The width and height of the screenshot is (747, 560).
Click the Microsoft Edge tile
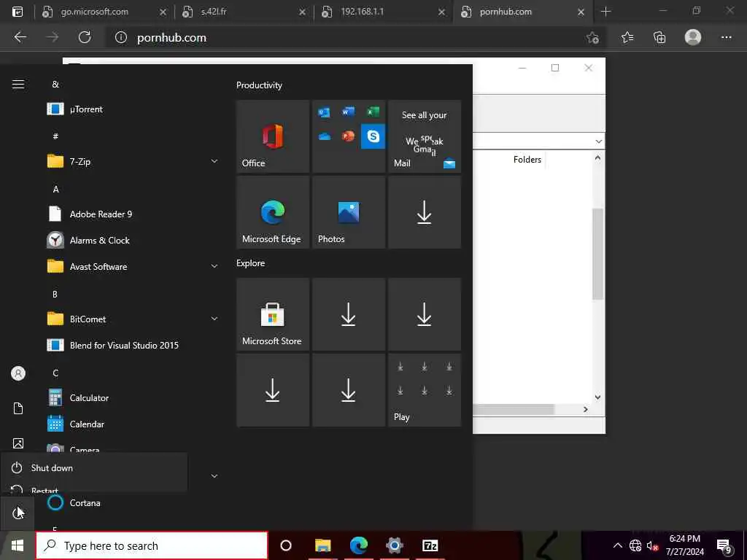273,212
